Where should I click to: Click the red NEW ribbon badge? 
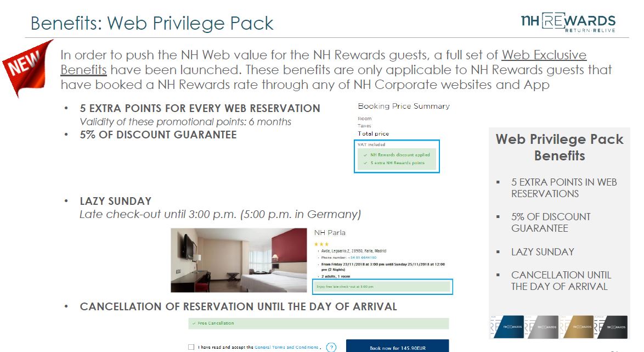(26, 67)
